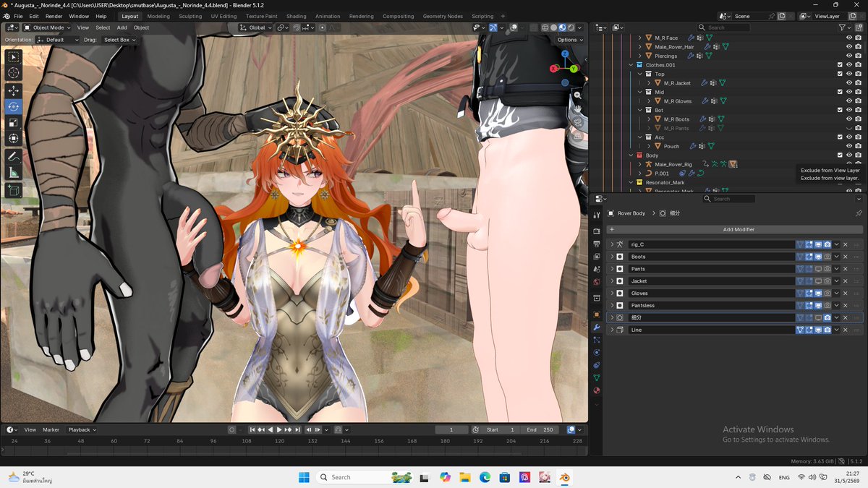
Task: Play the animation forward
Action: (x=279, y=429)
